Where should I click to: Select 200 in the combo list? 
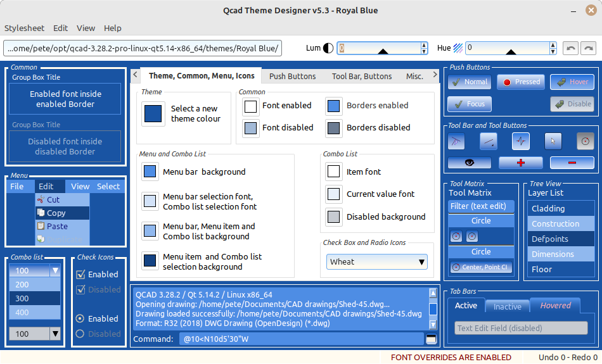(x=35, y=285)
